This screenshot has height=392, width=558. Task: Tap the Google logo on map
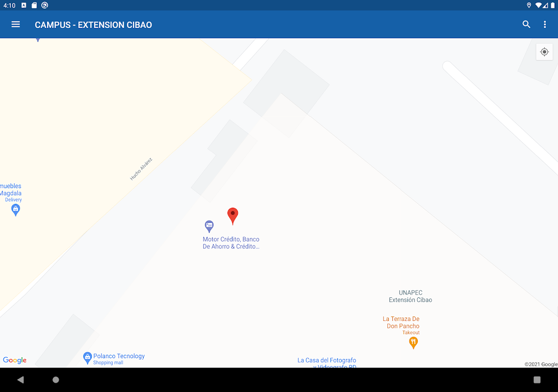click(x=15, y=360)
